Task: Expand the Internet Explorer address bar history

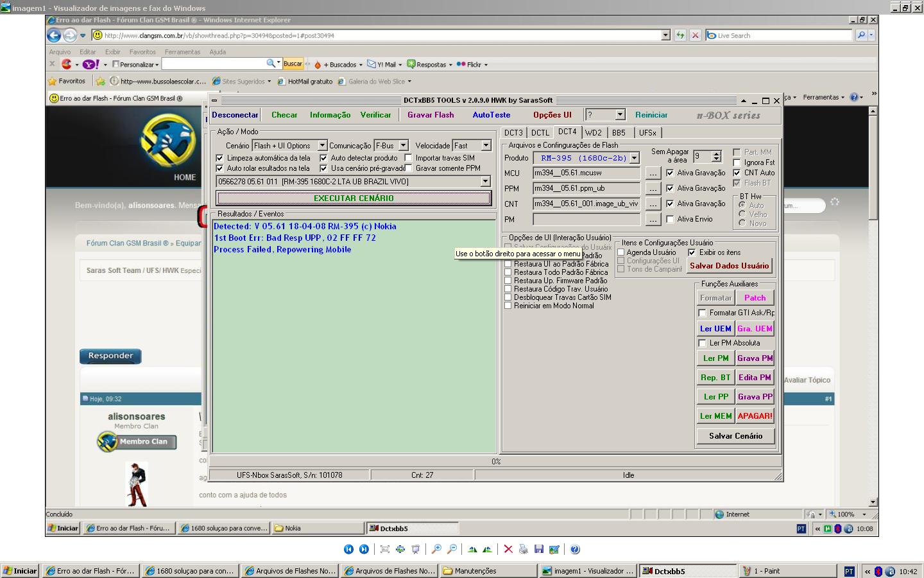Action: [665, 35]
